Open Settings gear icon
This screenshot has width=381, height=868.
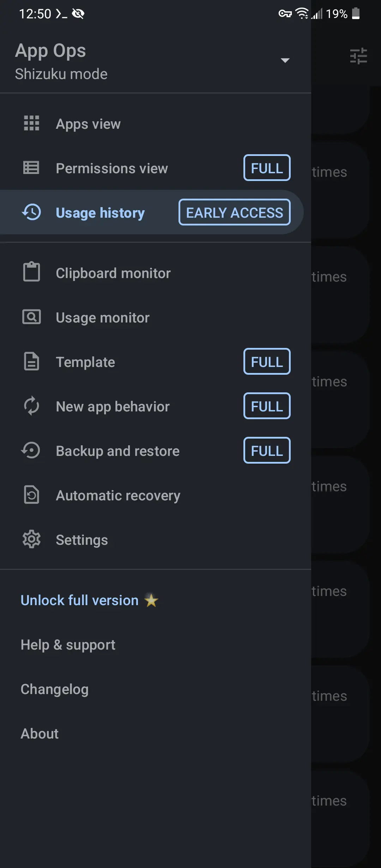pyautogui.click(x=31, y=539)
